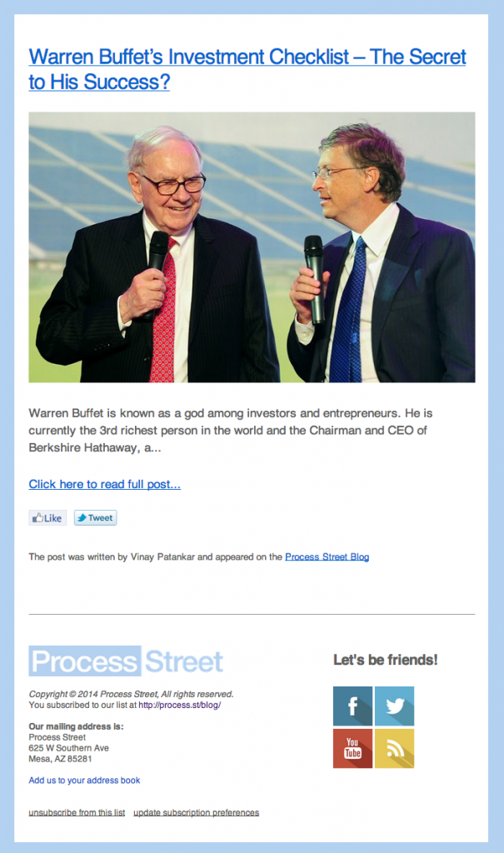
Task: Click the photo of two men with microphones
Action: click(x=252, y=247)
